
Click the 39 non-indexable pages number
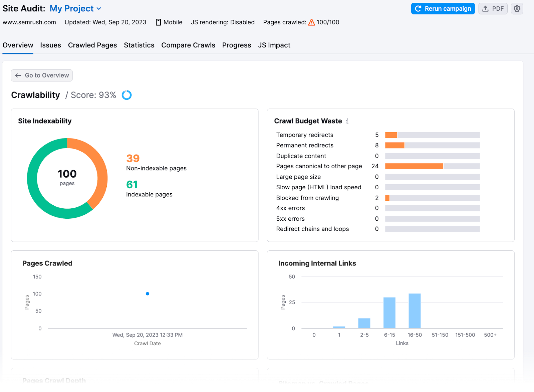(x=133, y=158)
